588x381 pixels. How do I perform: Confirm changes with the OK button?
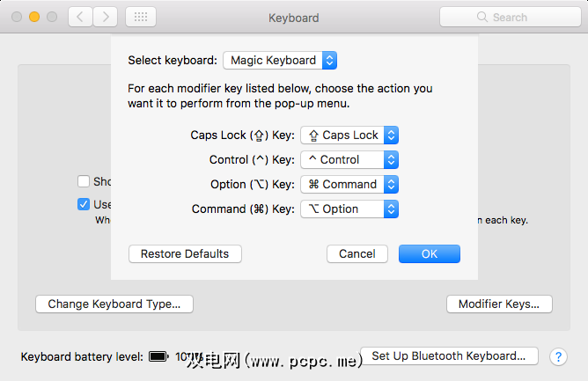pos(429,253)
